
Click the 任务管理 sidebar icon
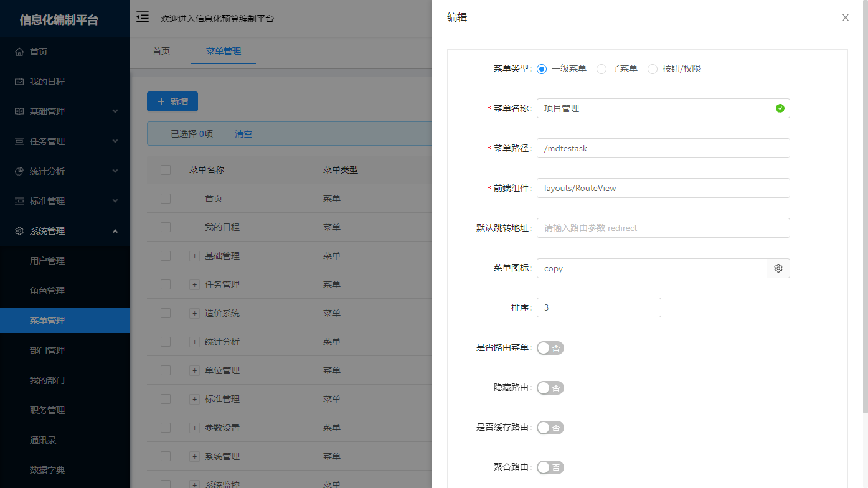pos(19,141)
